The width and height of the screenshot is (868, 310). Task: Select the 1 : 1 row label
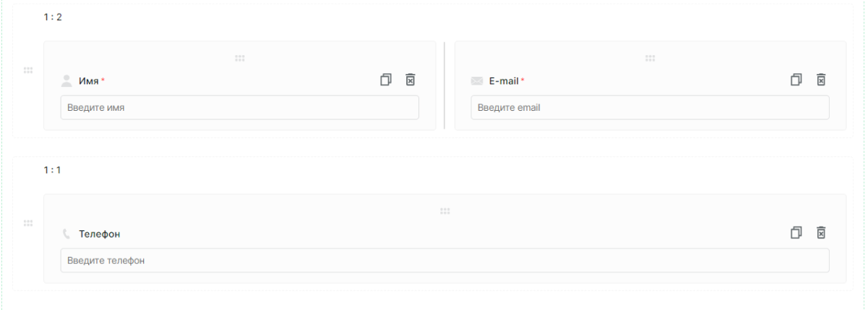coord(53,170)
